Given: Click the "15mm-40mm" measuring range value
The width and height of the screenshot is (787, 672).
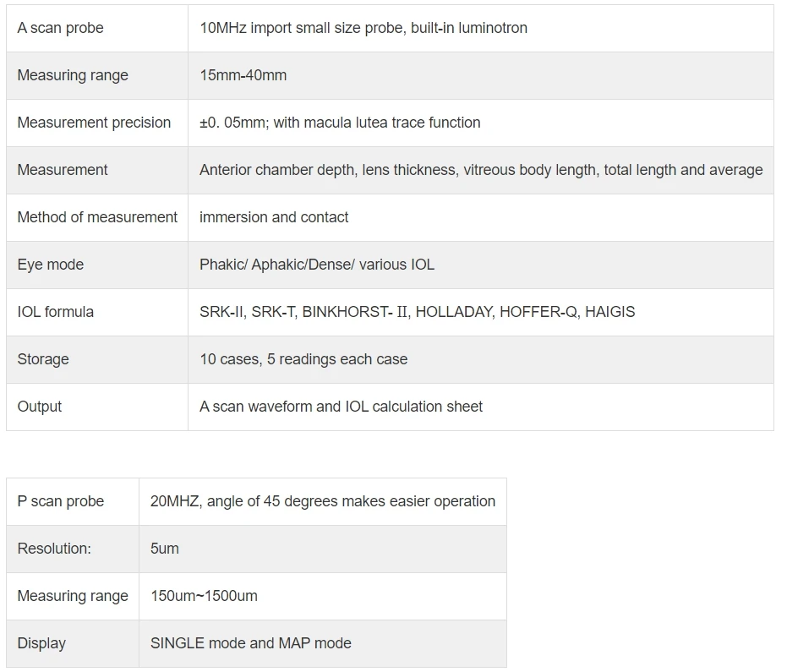Looking at the screenshot, I should [243, 75].
